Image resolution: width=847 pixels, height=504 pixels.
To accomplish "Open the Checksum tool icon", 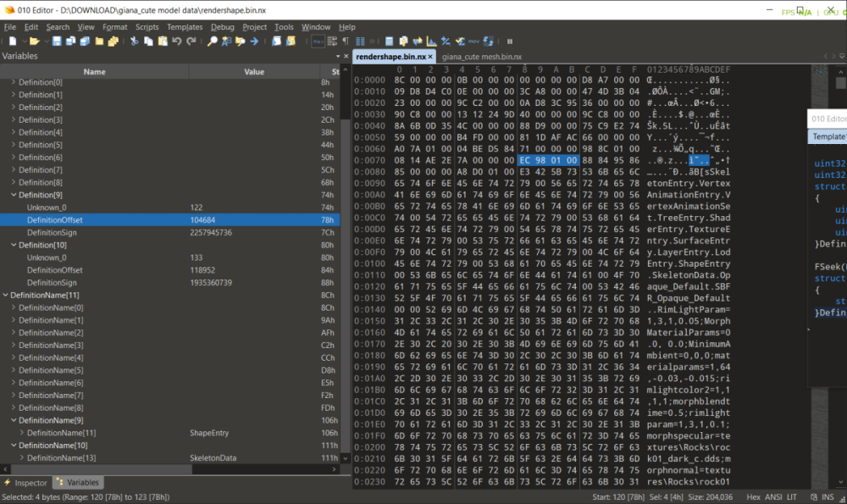I will (460, 42).
